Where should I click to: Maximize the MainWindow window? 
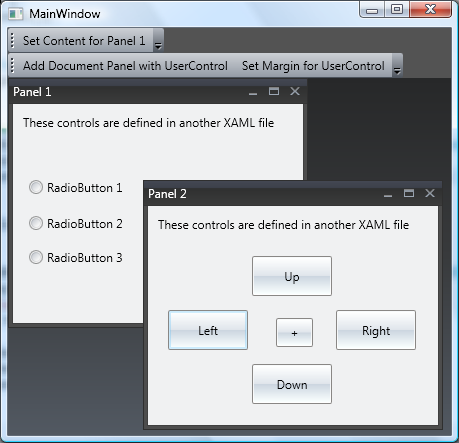[x=397, y=10]
